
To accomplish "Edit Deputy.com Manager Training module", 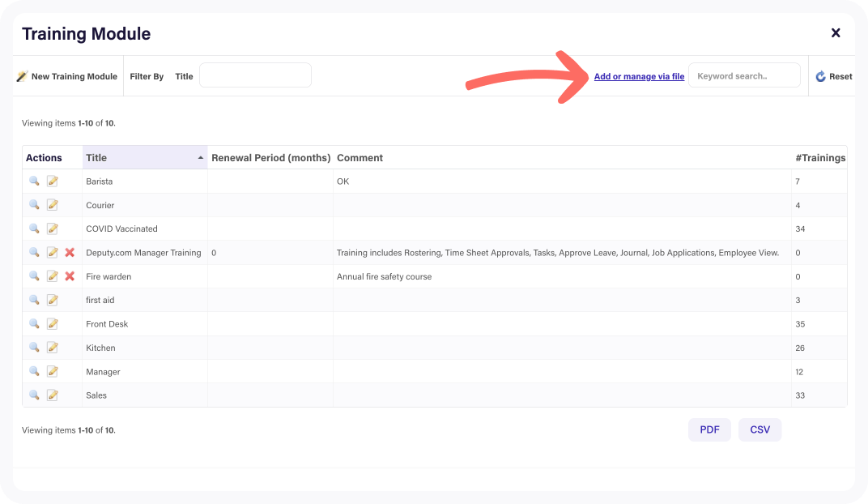I will point(53,253).
